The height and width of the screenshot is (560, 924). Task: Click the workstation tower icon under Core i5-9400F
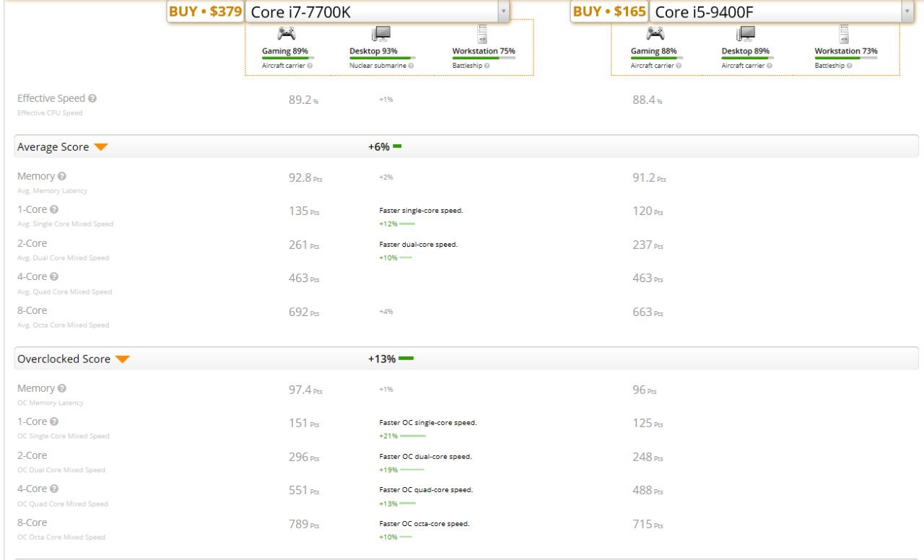(844, 33)
